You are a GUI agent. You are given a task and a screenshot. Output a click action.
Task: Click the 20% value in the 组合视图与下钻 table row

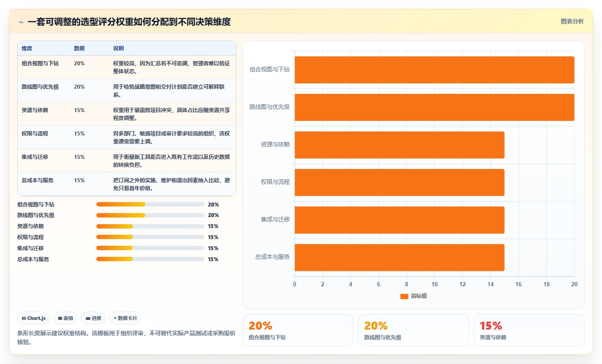80,64
